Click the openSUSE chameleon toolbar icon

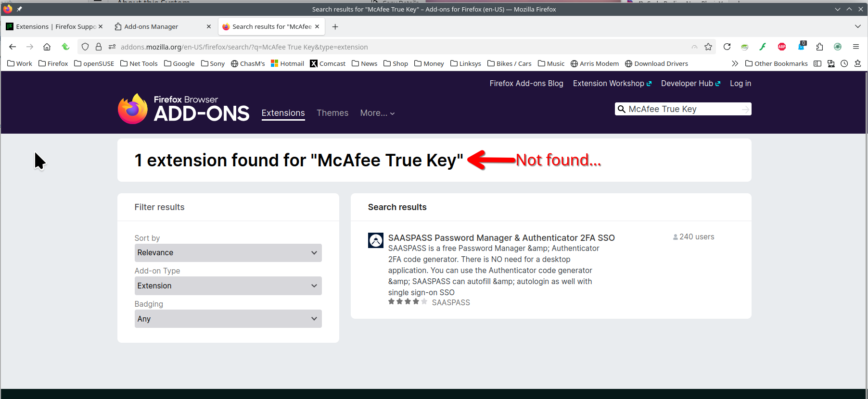[x=745, y=47]
